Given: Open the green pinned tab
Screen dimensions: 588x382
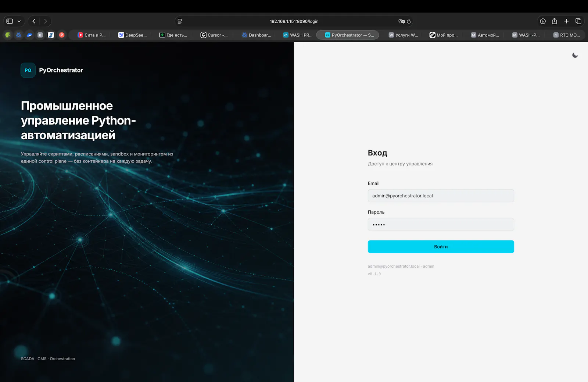Looking at the screenshot, I should tap(8, 35).
